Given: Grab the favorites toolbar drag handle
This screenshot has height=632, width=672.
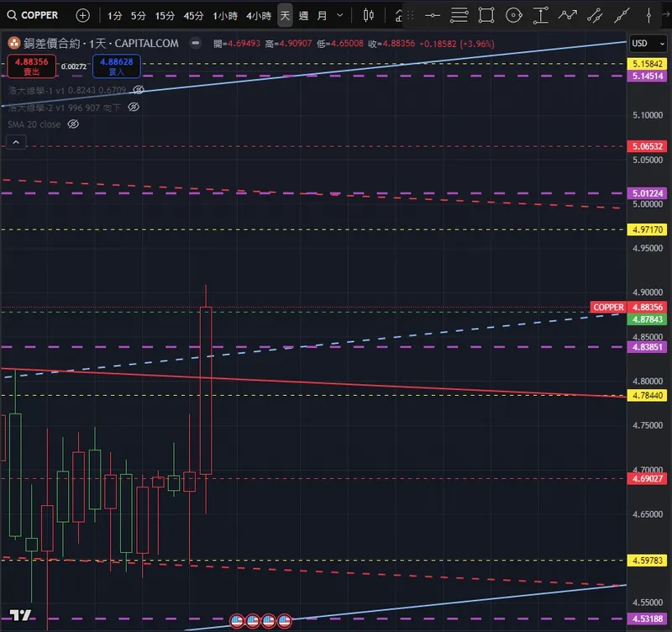Looking at the screenshot, I should tap(410, 16).
